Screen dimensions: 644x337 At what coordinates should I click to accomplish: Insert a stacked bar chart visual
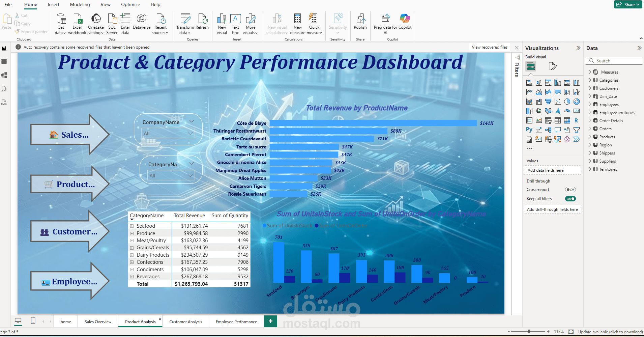coord(529,83)
